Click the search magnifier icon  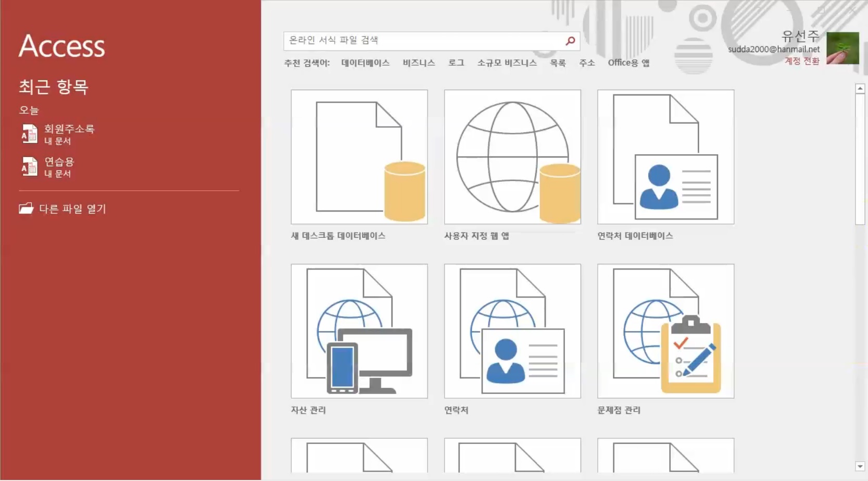[x=570, y=41]
